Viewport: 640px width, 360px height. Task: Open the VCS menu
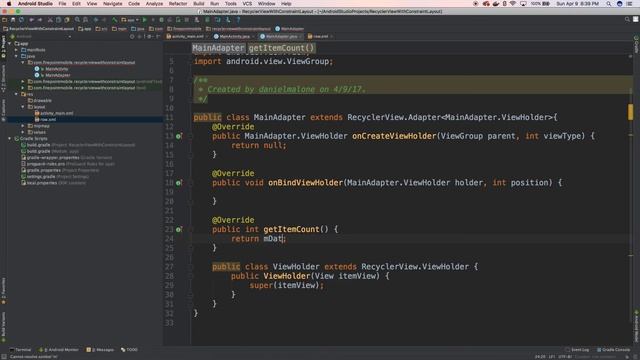247,4
